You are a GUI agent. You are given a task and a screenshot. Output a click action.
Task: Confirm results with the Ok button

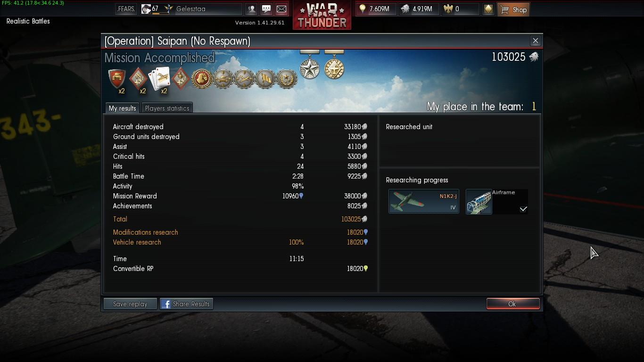click(513, 304)
